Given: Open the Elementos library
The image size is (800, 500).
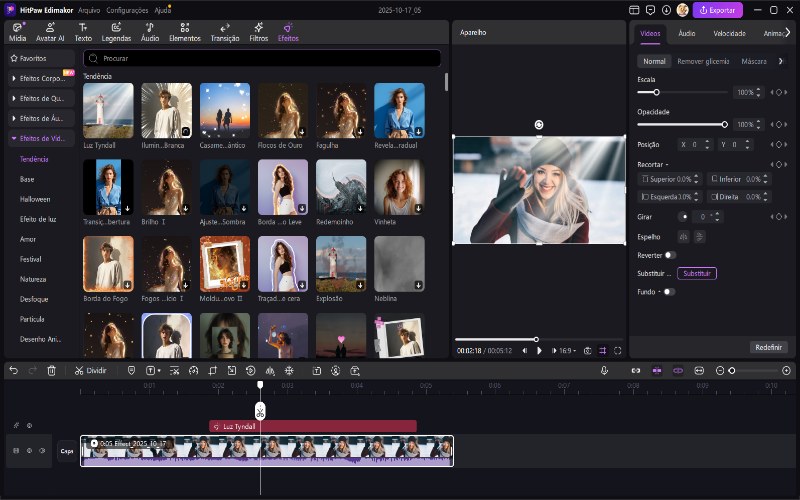Looking at the screenshot, I should click(185, 32).
